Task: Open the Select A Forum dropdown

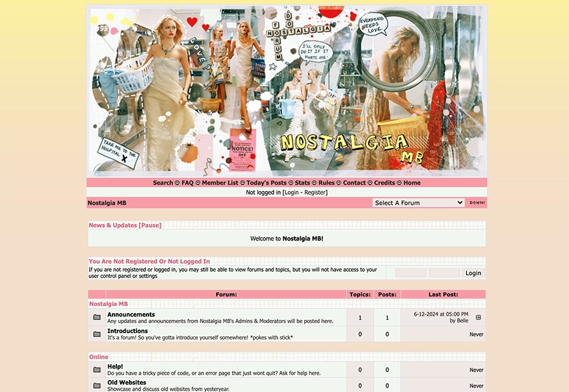Action: point(419,203)
